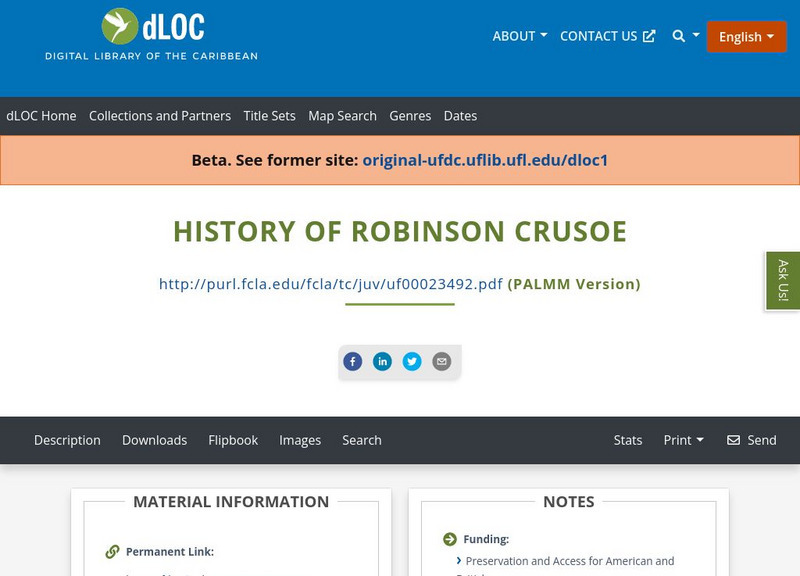Share the page on Facebook
800x576 pixels.
point(354,361)
